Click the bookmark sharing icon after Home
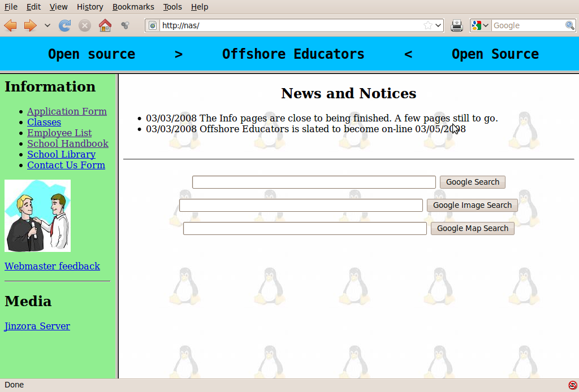This screenshot has height=392, width=579. (126, 25)
